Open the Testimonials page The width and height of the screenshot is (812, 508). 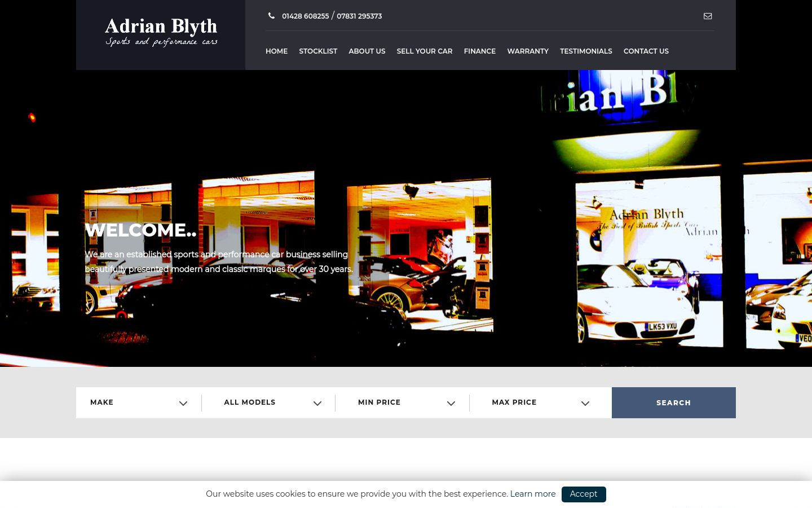(586, 51)
